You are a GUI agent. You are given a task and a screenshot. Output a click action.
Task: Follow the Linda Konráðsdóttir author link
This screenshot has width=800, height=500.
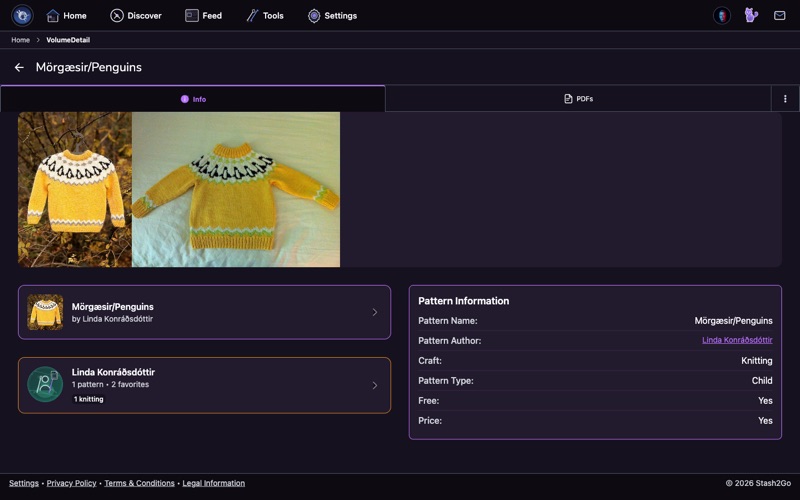[737, 340]
